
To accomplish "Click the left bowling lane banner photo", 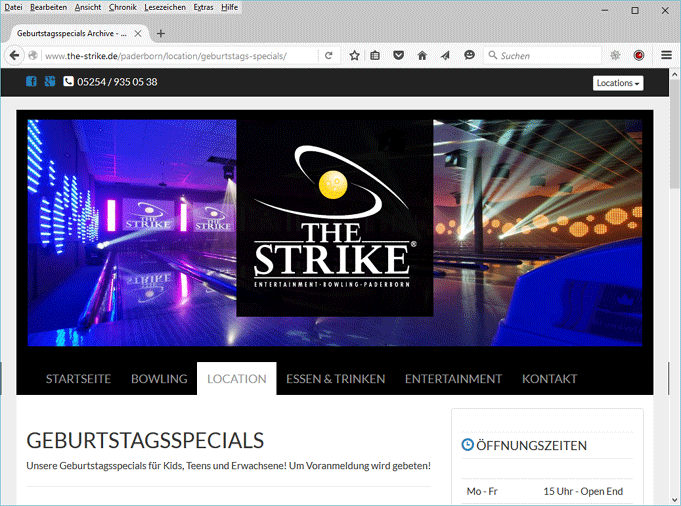I will pyautogui.click(x=132, y=233).
